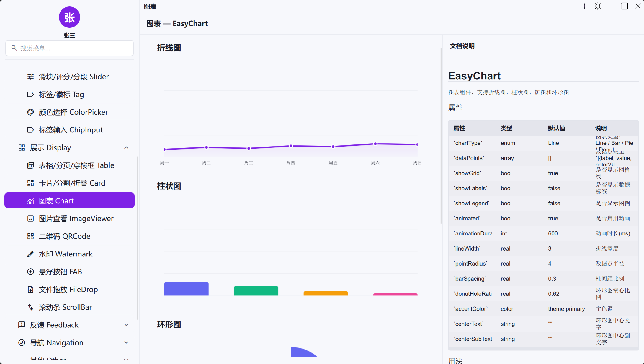Click the Slider menu item icon
Screen dimensions: 644x364
pos(30,77)
